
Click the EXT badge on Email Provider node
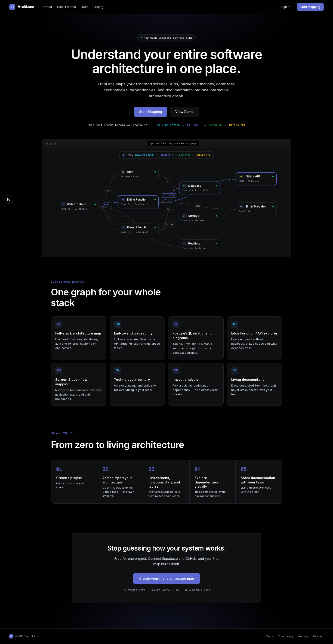coord(241,207)
